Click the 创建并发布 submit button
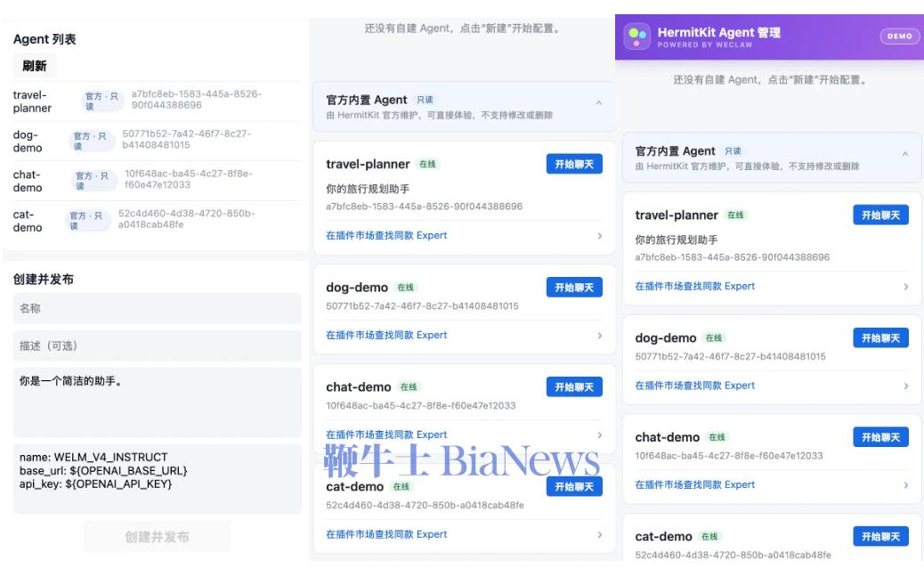The height and width of the screenshot is (577, 924). pos(157,537)
